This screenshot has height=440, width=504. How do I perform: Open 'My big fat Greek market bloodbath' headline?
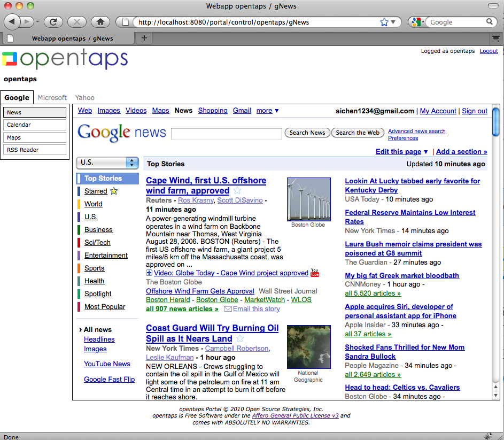coord(402,276)
